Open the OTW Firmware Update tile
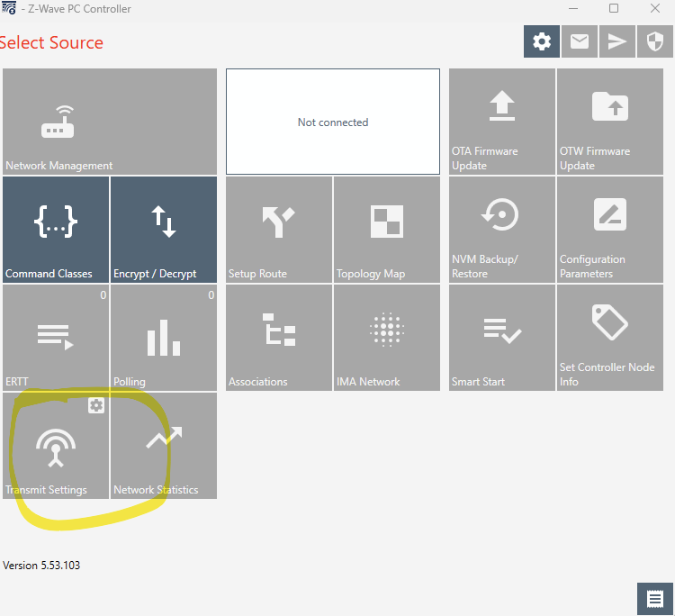 tap(610, 122)
